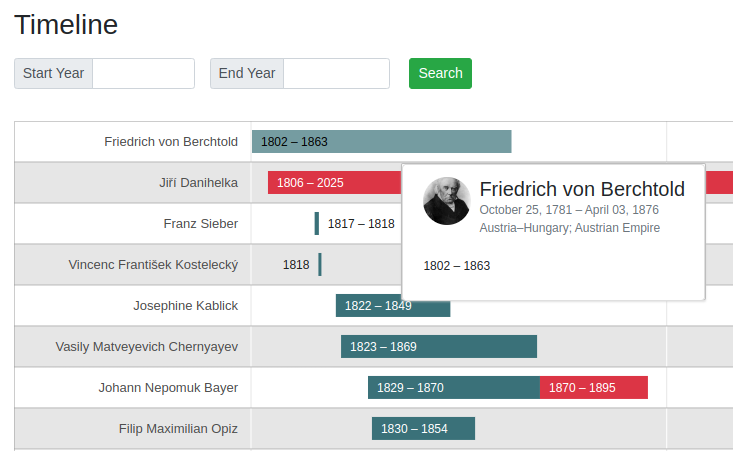Select the Franz Sieber 1817 – 1818 marker
The width and height of the screenshot is (733, 451).
[317, 224]
